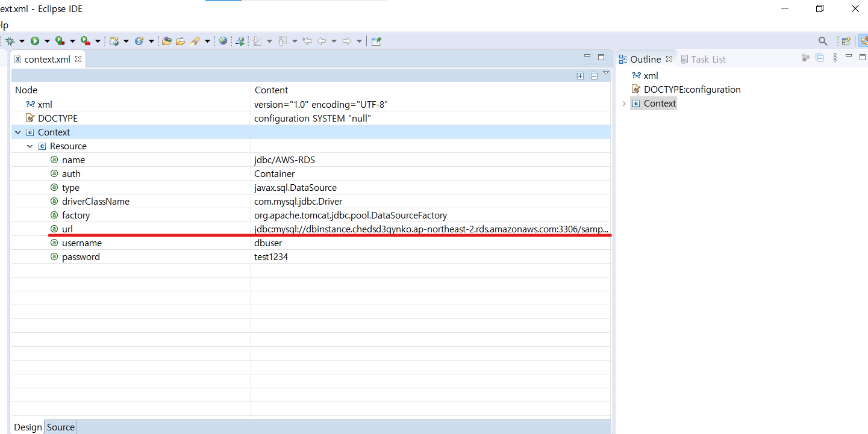Switch to the Source tab
The height and width of the screenshot is (434, 868).
click(x=61, y=427)
